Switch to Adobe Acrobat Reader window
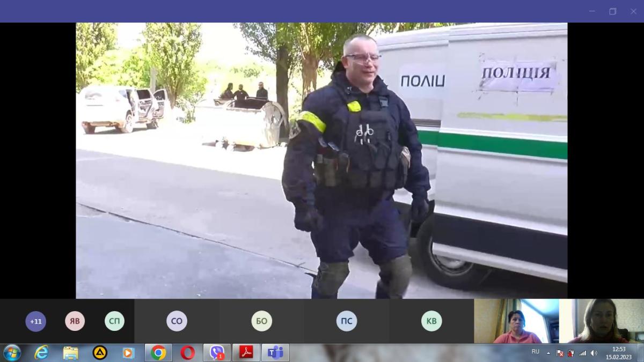This screenshot has height=362, width=644. (246, 352)
